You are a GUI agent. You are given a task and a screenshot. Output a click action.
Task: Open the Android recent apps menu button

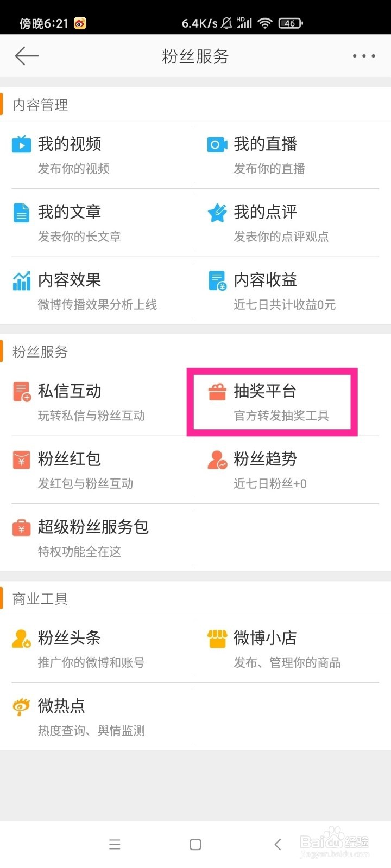115,844
